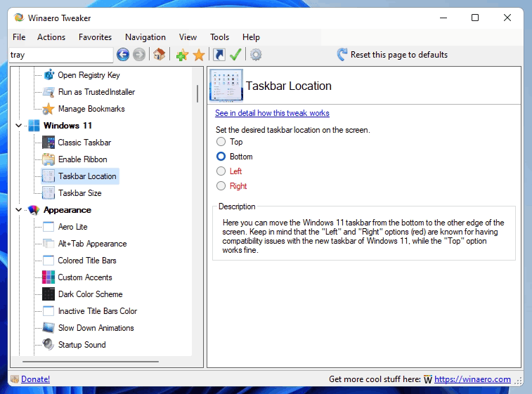This screenshot has height=394, width=532.
Task: Click the Classic Taskbar icon
Action: pyautogui.click(x=48, y=143)
